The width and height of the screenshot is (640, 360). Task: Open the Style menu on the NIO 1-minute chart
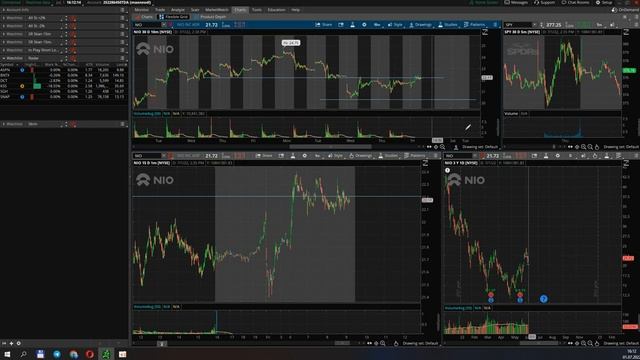[336, 156]
